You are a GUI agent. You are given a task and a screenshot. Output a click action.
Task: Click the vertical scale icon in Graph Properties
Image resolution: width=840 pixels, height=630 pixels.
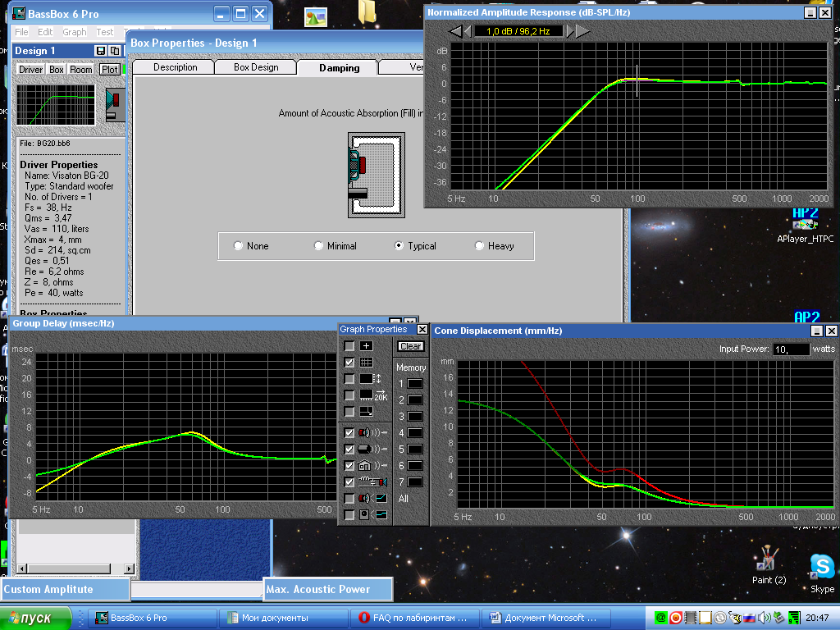[x=370, y=379]
